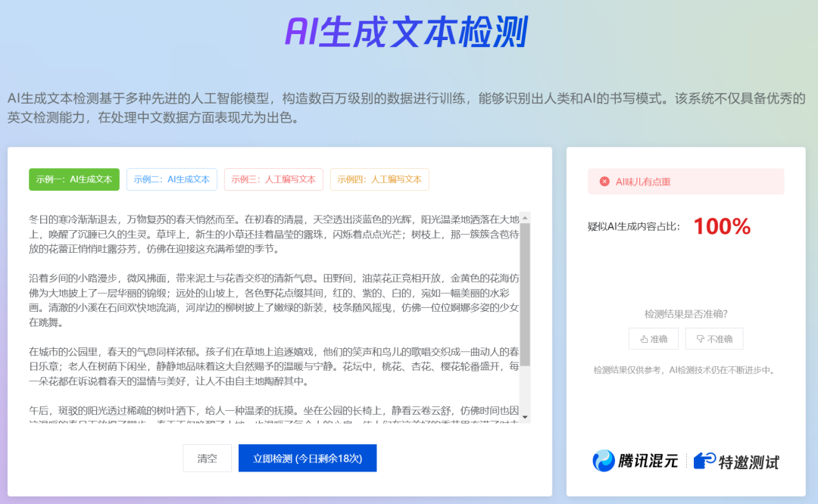Click the 准确 feedback button

point(653,338)
